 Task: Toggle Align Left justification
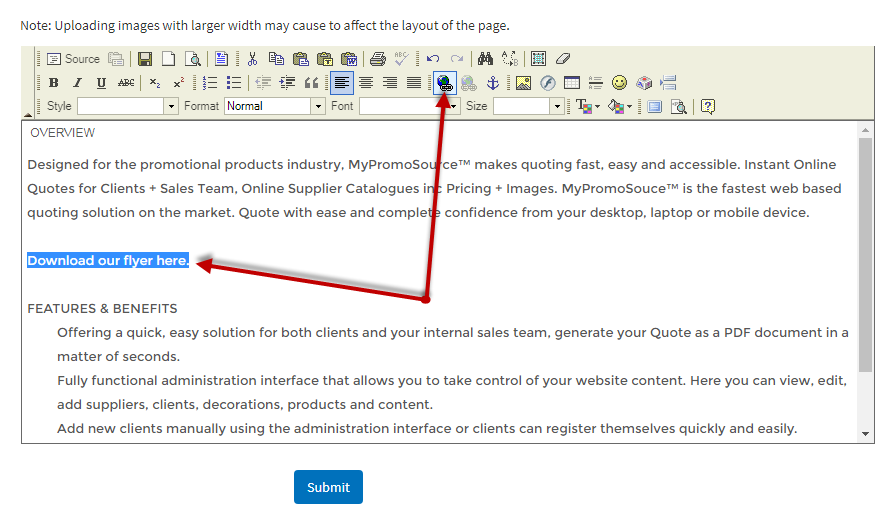pyautogui.click(x=342, y=83)
